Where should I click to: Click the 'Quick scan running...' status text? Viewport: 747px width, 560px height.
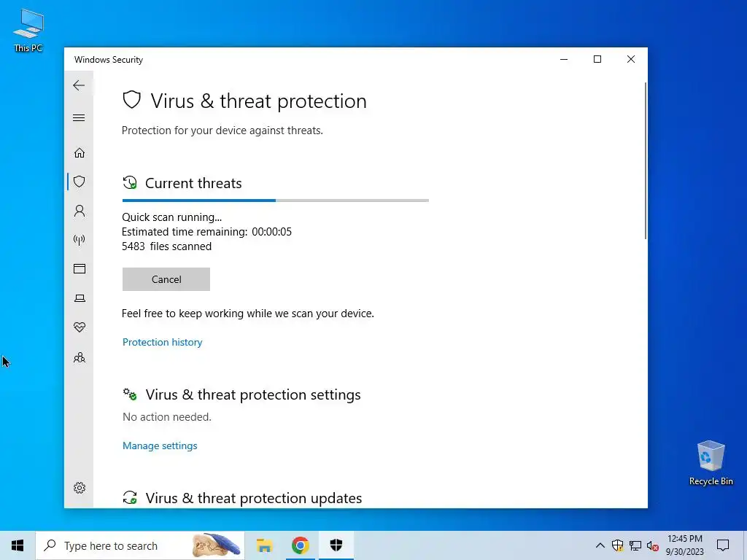click(x=172, y=217)
